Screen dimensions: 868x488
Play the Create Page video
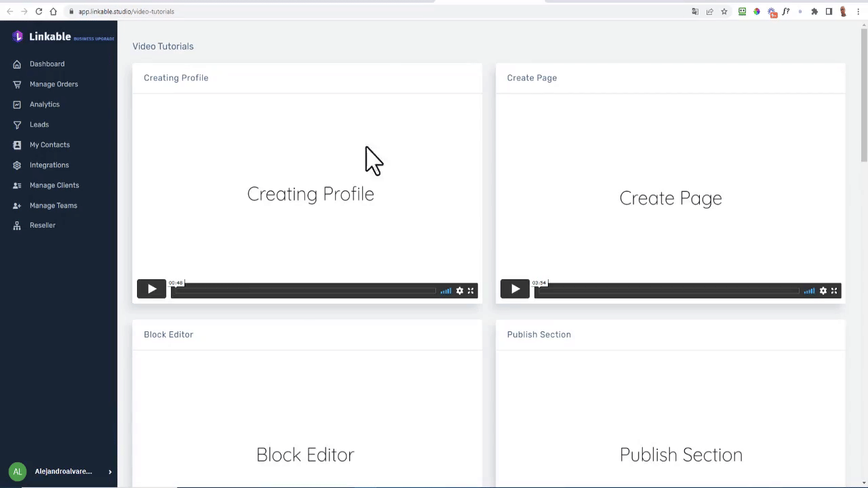tap(515, 289)
